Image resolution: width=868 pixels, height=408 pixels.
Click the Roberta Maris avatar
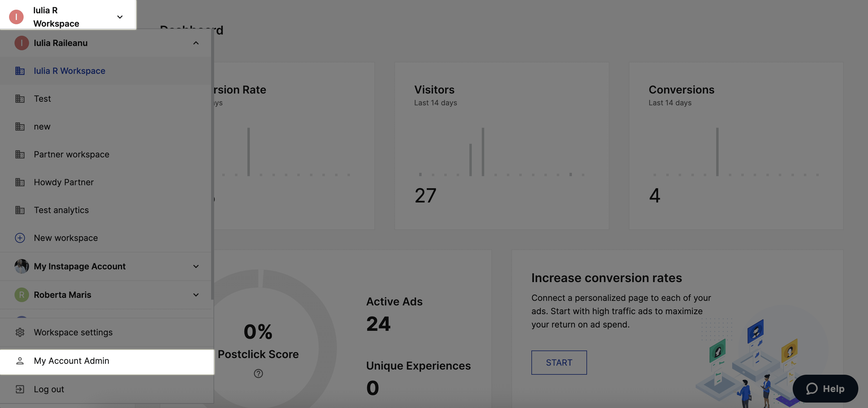coord(21,295)
